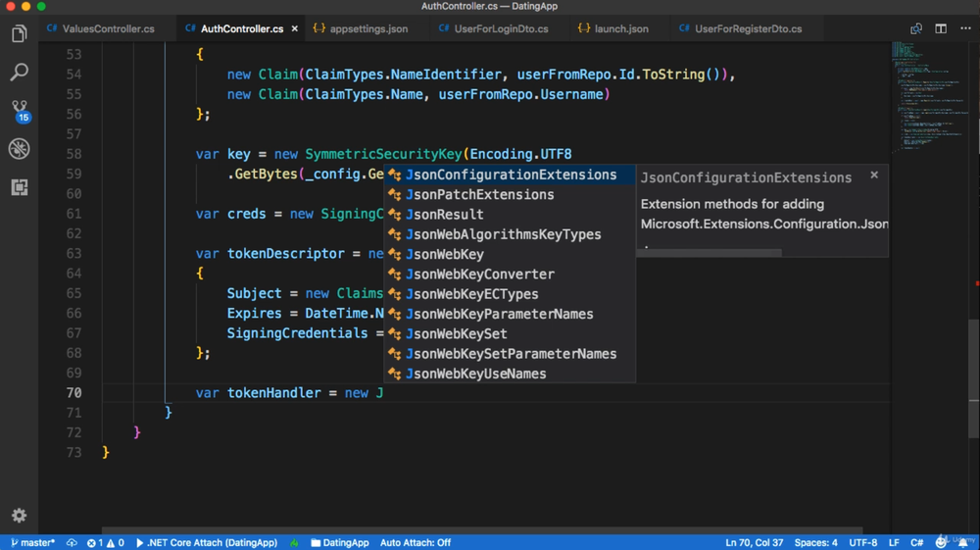Click SigningCredentials on line 67
980x550 pixels.
(x=297, y=333)
